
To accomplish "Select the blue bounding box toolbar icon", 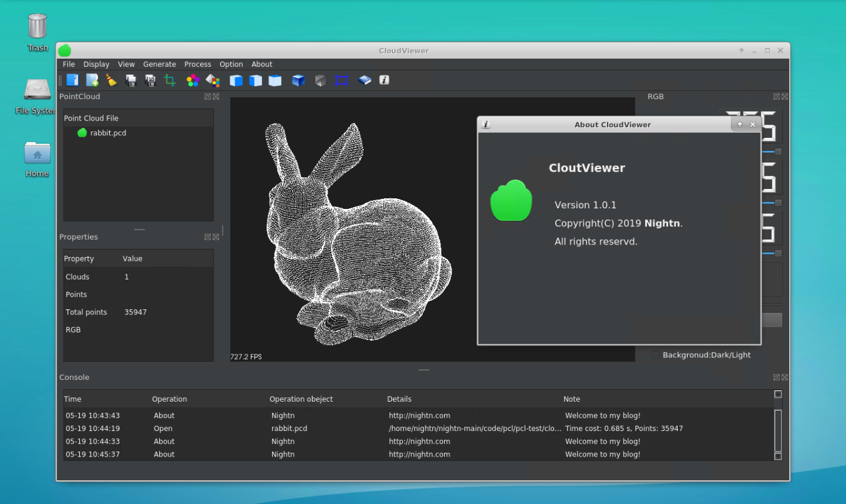I will tap(341, 80).
